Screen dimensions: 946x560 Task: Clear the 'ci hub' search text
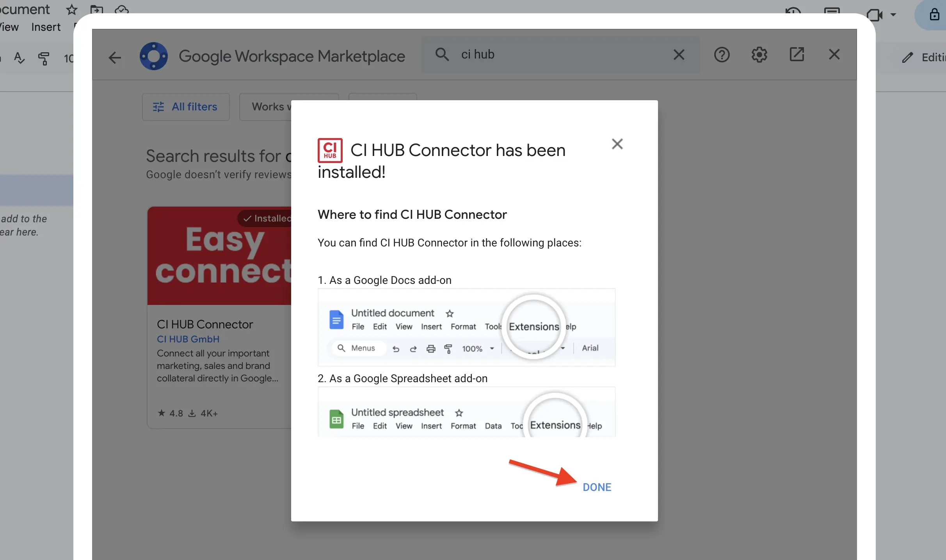[679, 55]
